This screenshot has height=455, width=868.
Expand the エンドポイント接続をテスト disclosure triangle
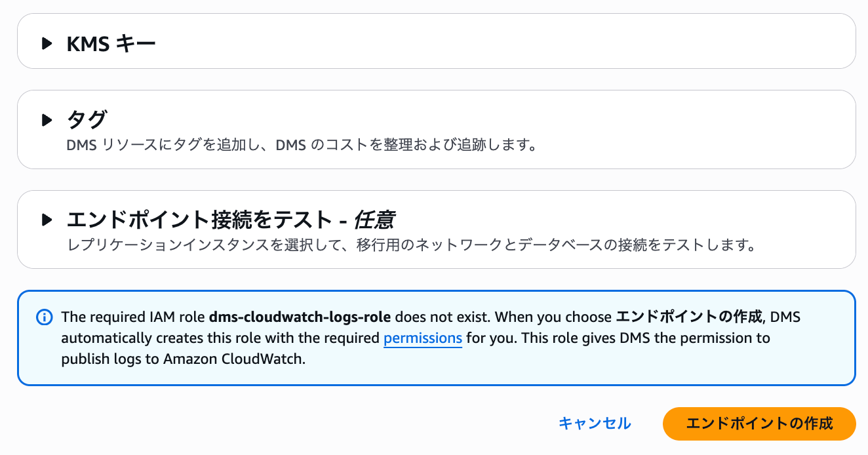click(47, 220)
